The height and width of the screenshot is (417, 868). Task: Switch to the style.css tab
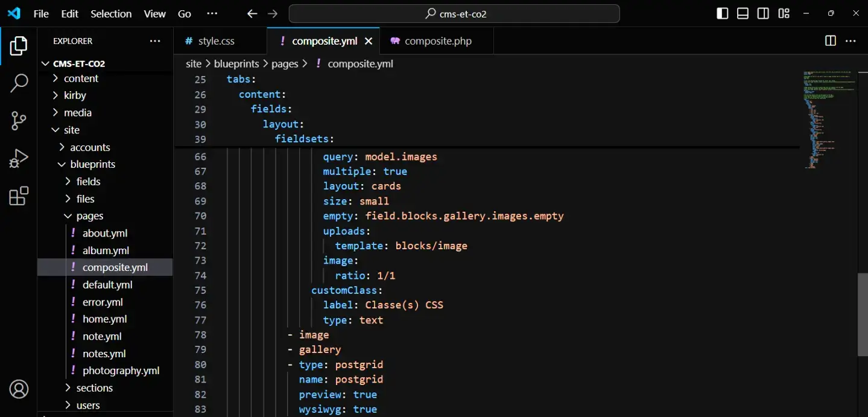point(220,41)
